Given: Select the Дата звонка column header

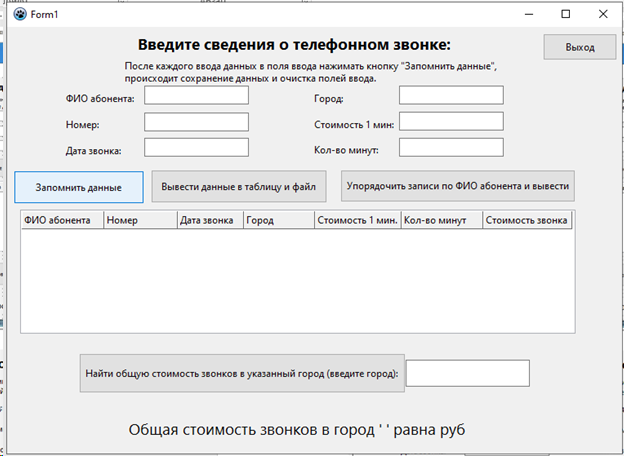Looking at the screenshot, I should pyautogui.click(x=210, y=220).
